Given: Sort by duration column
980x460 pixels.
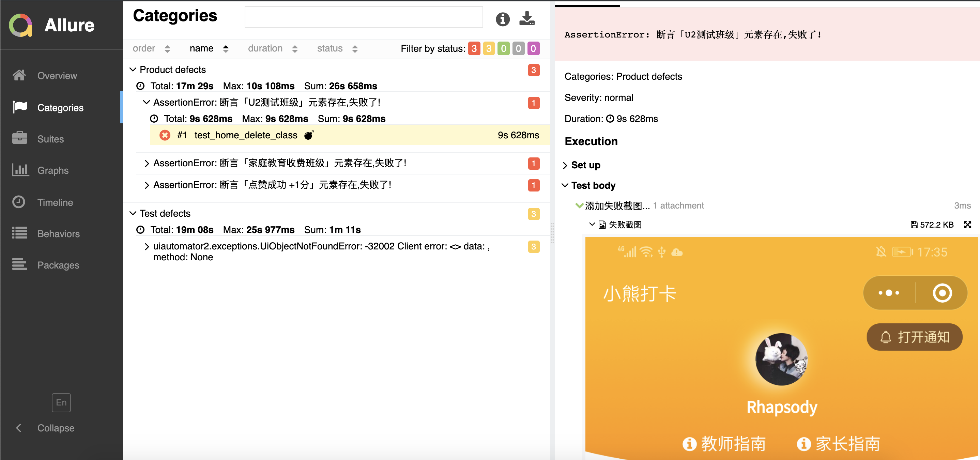Looking at the screenshot, I should [x=272, y=49].
